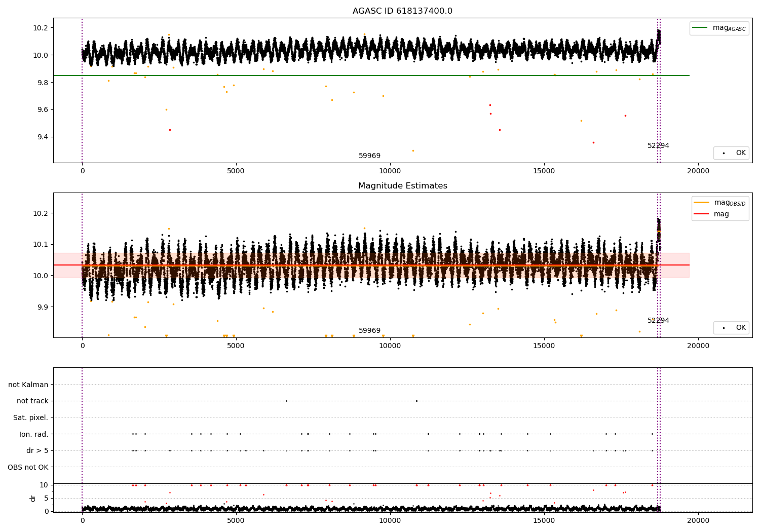Click x-tick "15000" under bottom flags plot
Viewport: 760px width, 532px height.
click(544, 520)
